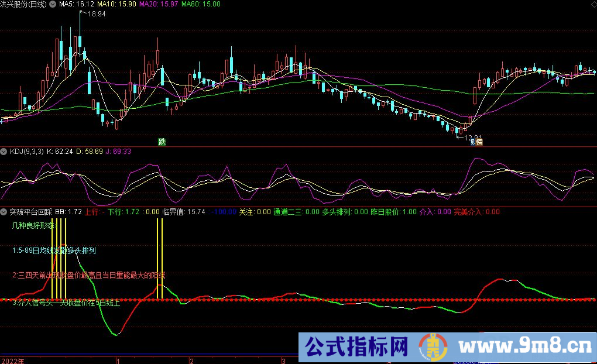Open the dropdown next to 洪兴股份(日线)
597x364 pixels.
click(x=53, y=4)
